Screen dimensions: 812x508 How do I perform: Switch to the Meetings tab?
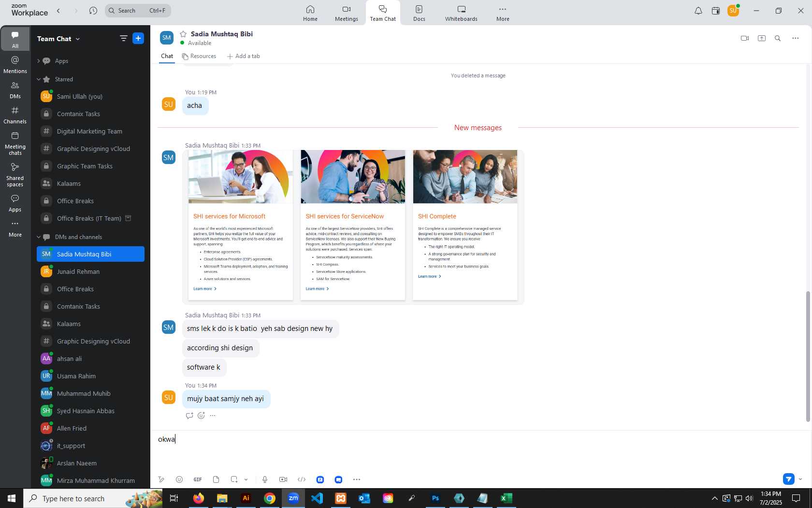(x=347, y=13)
